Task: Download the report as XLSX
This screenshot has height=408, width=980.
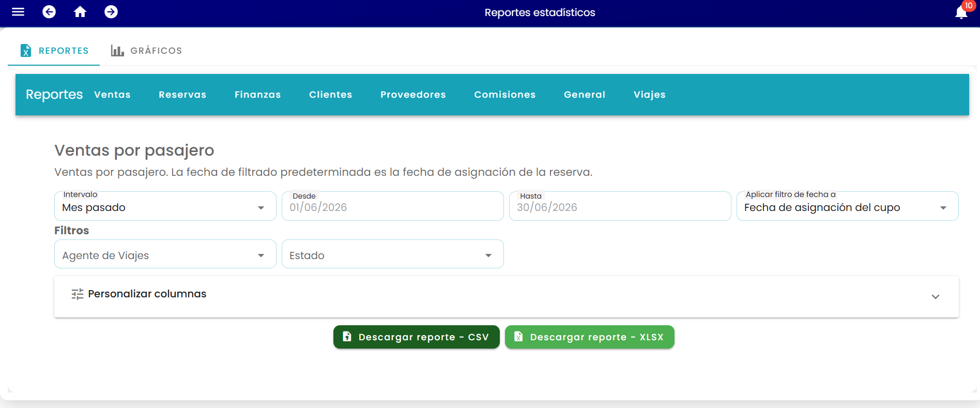Action: pos(590,337)
